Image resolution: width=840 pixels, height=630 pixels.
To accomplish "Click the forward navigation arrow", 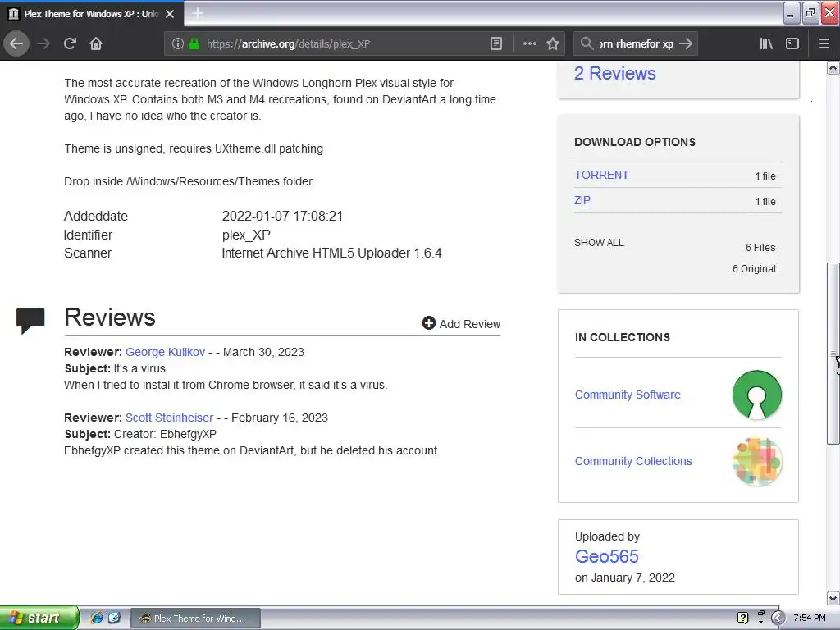I will click(43, 44).
